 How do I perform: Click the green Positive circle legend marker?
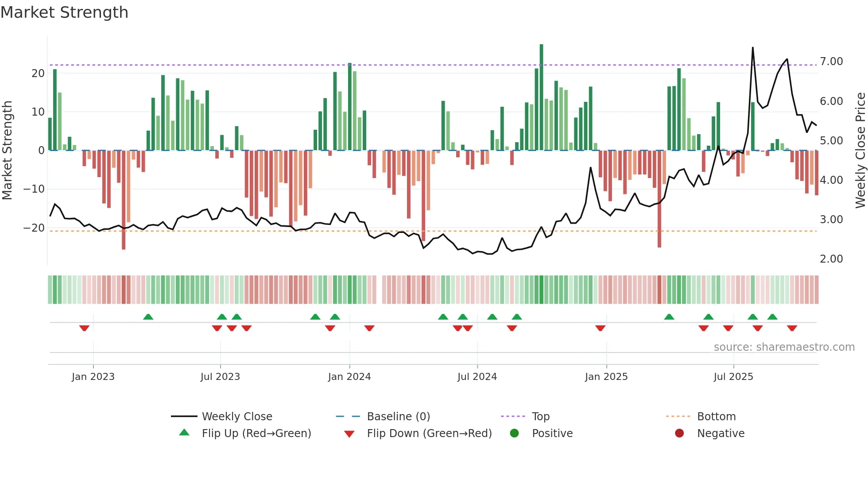point(514,433)
